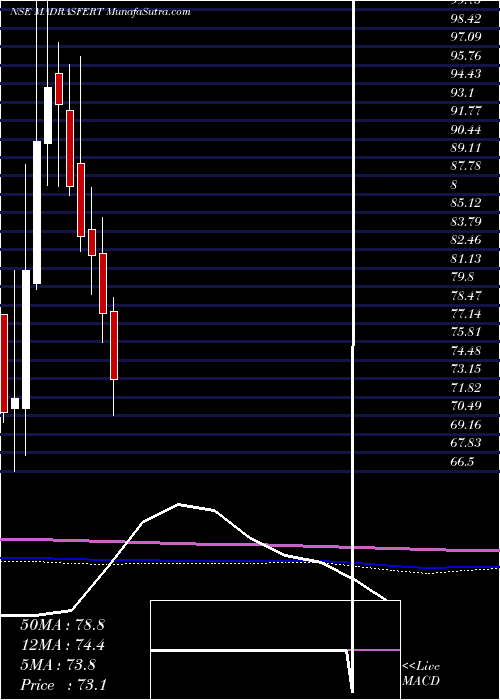
Task: Click the tallest white candlestick body near 85
Action: pos(37,212)
